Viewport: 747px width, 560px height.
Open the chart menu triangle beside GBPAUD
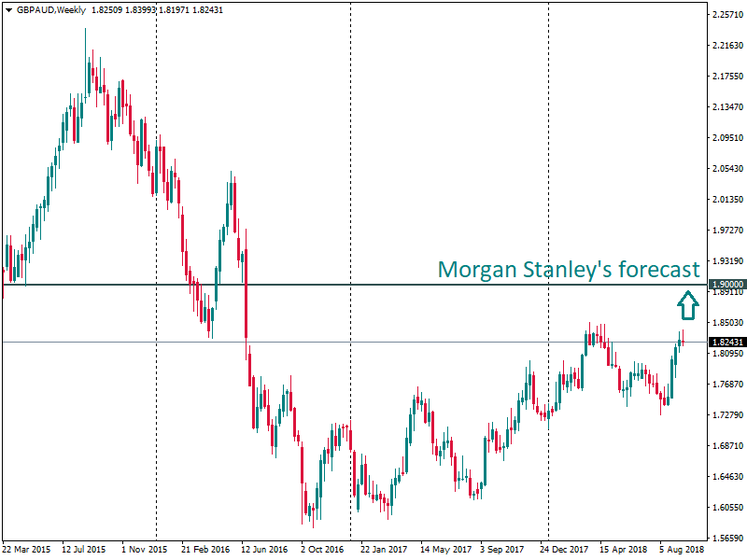[7, 9]
